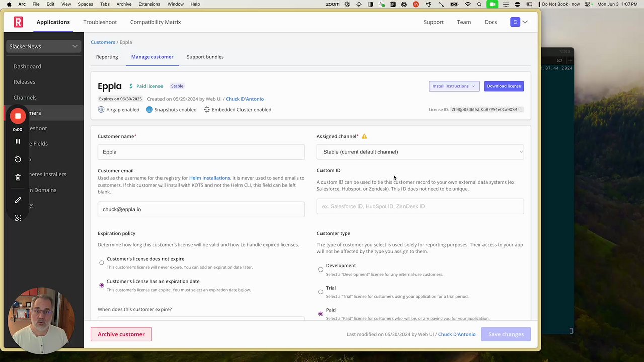Screen dimensions: 644x362
Task: Select Paid customer type
Action: pos(320,314)
